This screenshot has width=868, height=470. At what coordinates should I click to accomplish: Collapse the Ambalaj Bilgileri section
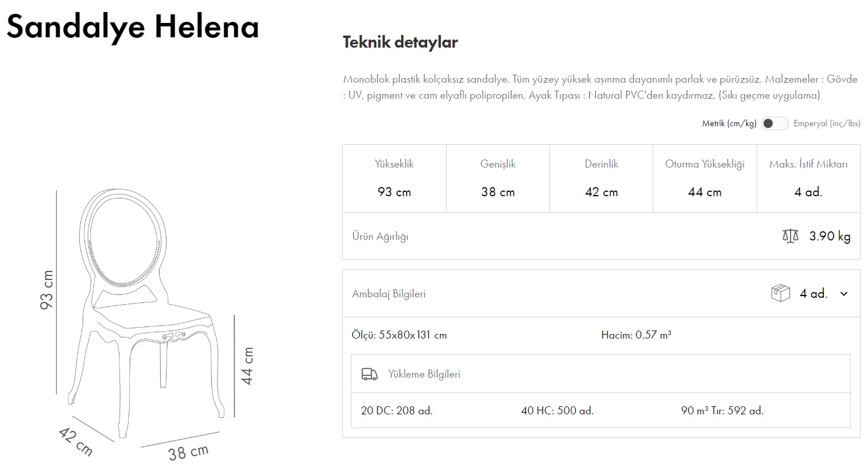tap(844, 293)
